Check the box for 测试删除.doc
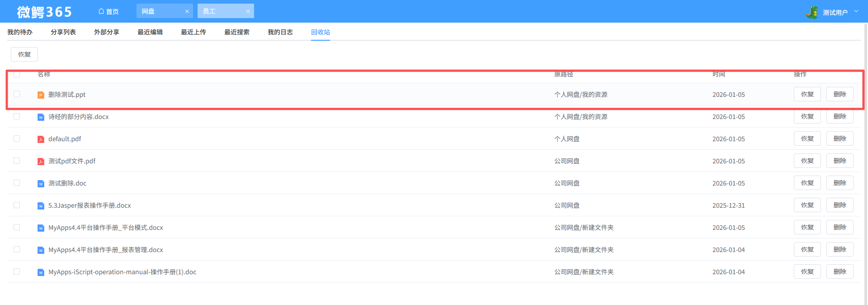 [x=17, y=183]
